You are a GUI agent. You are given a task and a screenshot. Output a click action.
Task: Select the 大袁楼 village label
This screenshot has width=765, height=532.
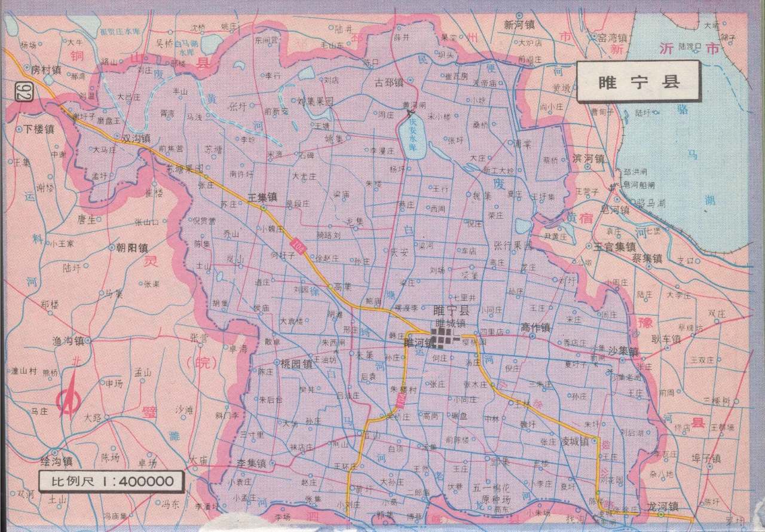pyautogui.click(x=292, y=321)
